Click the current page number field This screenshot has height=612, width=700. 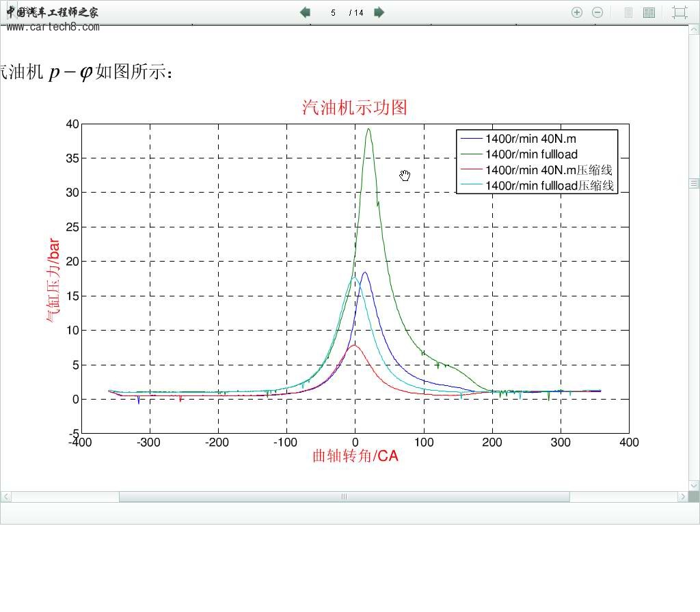pos(333,12)
